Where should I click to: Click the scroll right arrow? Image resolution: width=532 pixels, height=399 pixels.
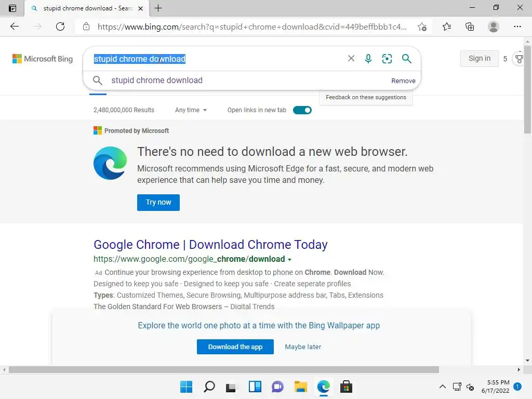pyautogui.click(x=518, y=369)
